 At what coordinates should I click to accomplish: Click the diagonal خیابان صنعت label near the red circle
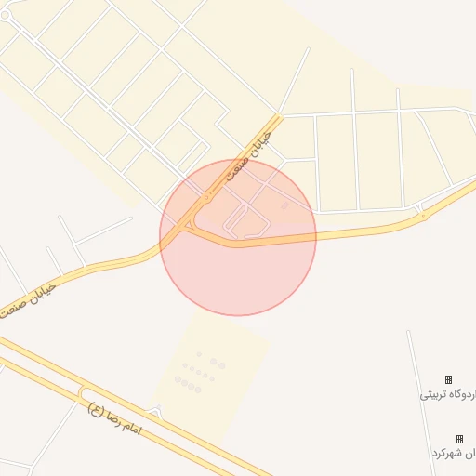click(x=248, y=156)
